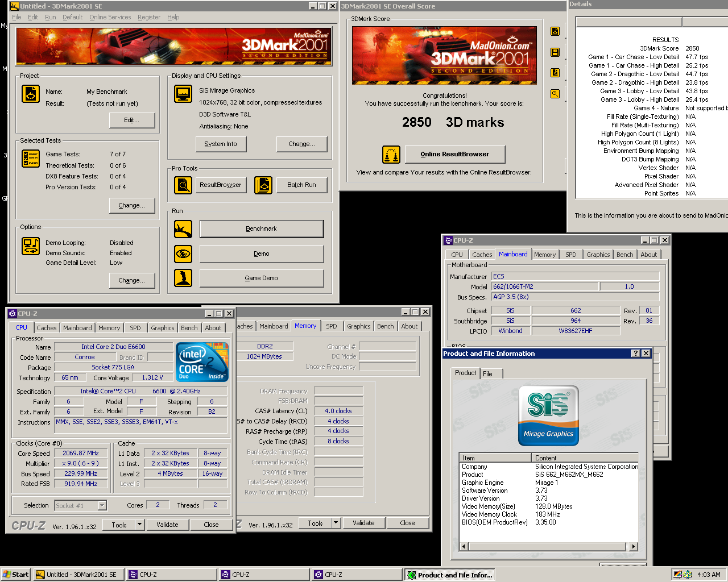Click the monitor icon in Display and CPU Settings
The height and width of the screenshot is (582, 728).
[x=183, y=94]
